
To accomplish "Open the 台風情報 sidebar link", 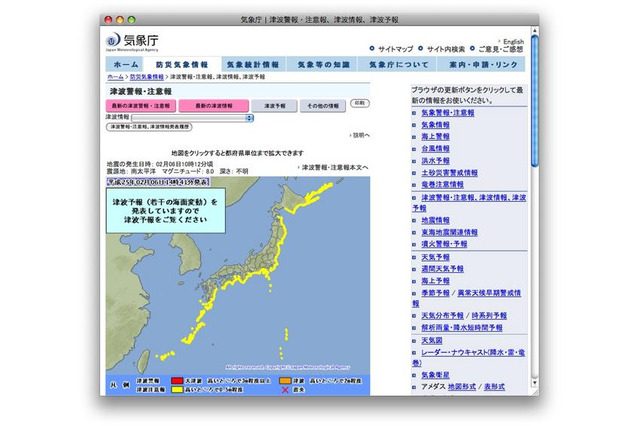I will click(x=435, y=149).
